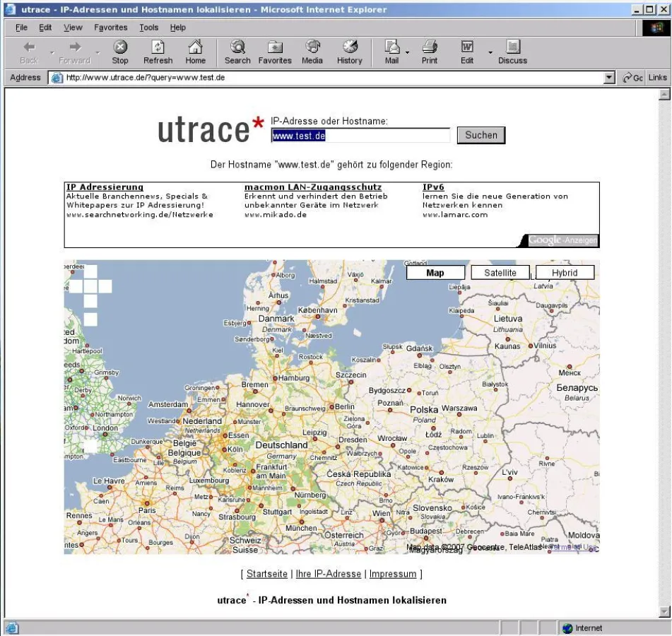The image size is (672, 636).
Task: Expand the address bar dropdown
Action: coord(609,78)
